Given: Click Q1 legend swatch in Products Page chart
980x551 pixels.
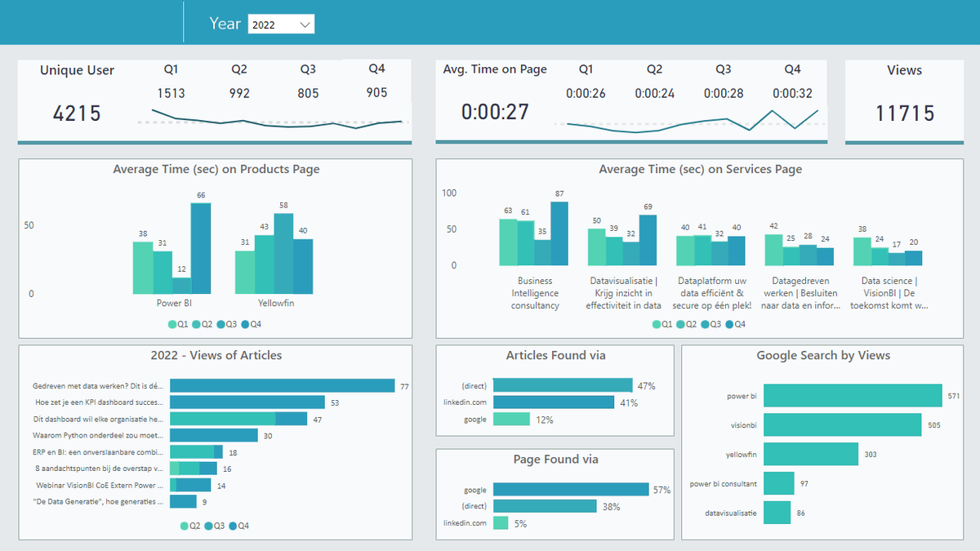Looking at the screenshot, I should [172, 324].
